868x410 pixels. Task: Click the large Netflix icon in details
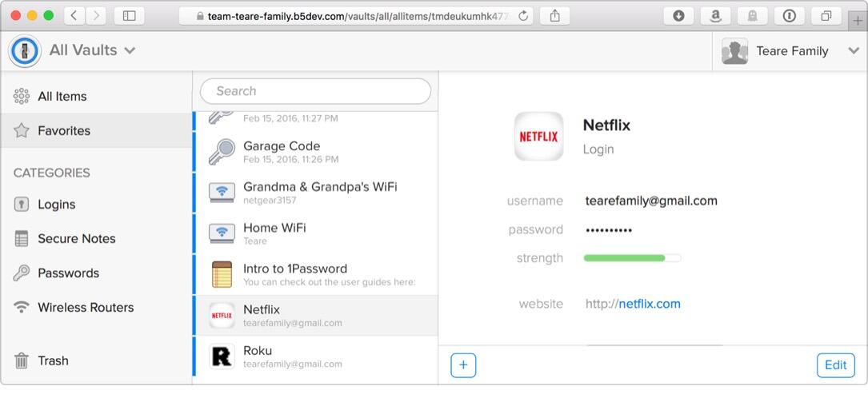pyautogui.click(x=538, y=136)
